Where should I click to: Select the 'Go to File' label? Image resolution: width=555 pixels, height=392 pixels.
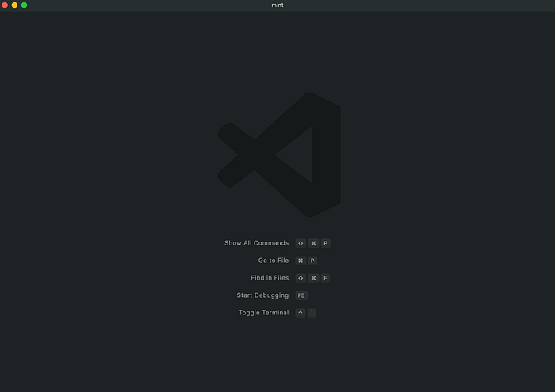(274, 261)
